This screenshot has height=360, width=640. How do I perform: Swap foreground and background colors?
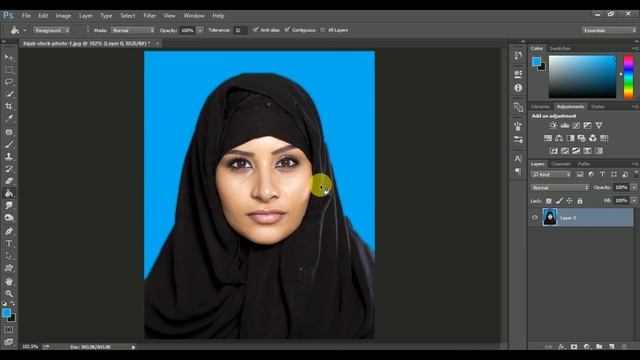[13, 303]
